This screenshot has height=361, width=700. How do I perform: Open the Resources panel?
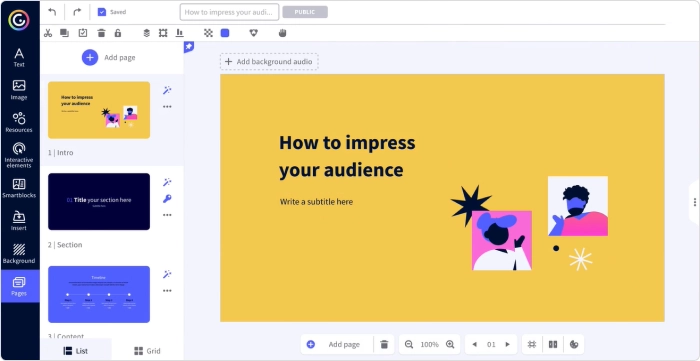point(19,122)
